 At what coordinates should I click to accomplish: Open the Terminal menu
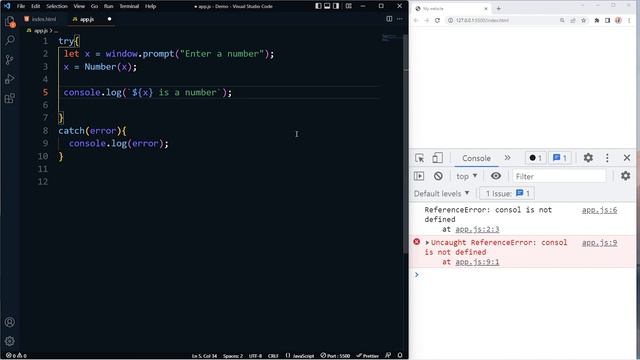[129, 6]
